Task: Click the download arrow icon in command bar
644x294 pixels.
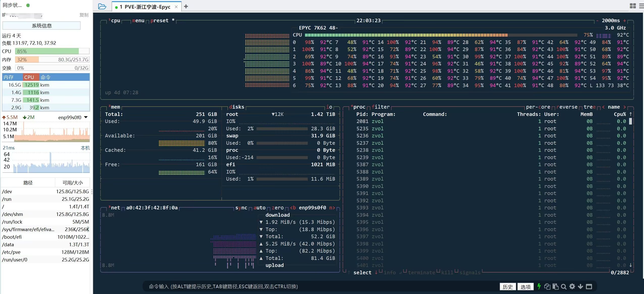Action: coord(580,286)
